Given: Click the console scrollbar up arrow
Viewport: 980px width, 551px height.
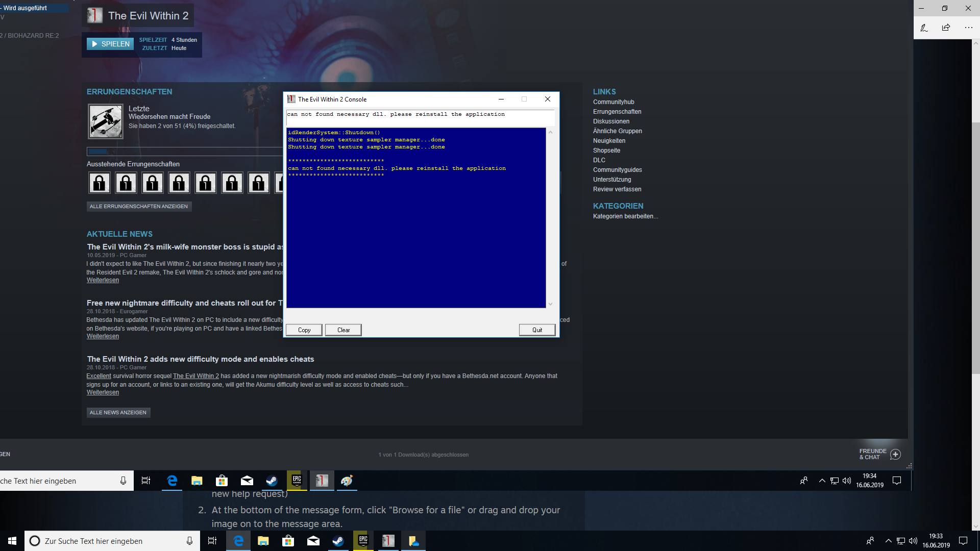Looking at the screenshot, I should (x=550, y=132).
